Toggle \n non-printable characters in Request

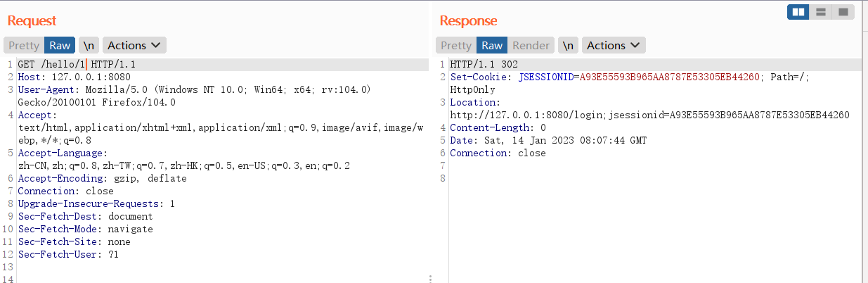point(89,45)
